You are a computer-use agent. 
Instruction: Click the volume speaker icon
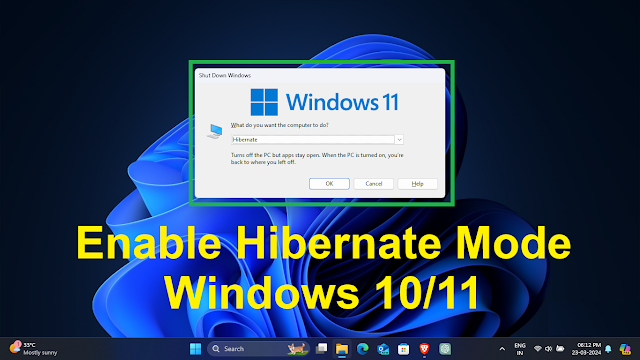(549, 349)
